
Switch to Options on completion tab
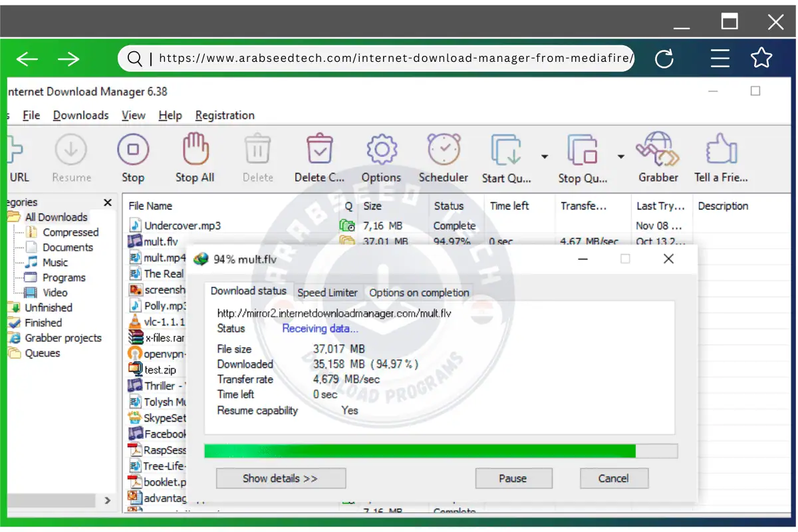tap(419, 293)
